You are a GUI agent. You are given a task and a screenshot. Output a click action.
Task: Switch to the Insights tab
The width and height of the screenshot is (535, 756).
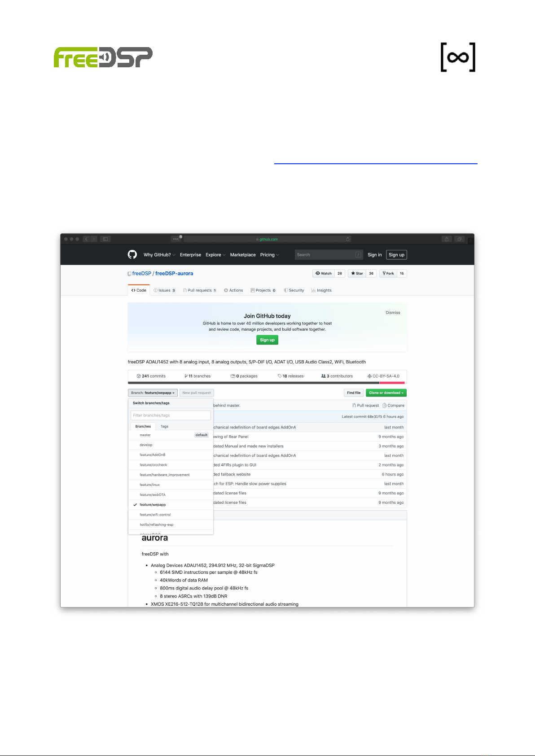pos(321,290)
